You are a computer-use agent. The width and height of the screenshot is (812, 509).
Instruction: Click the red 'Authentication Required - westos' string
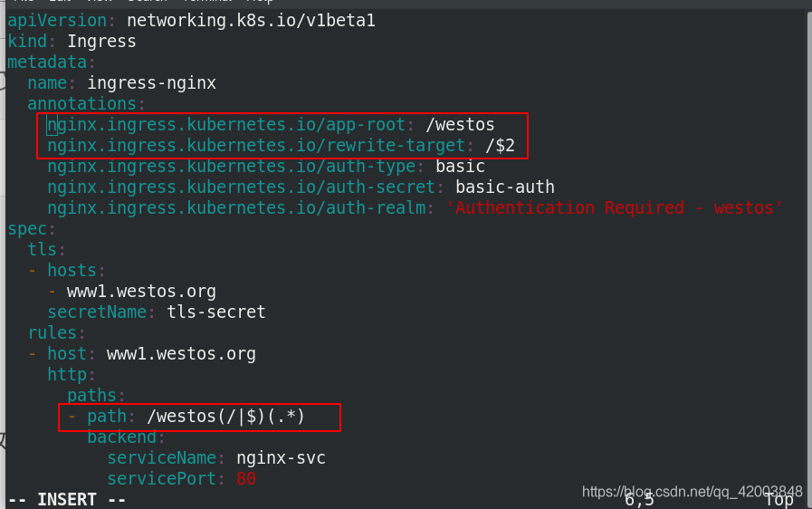point(614,207)
